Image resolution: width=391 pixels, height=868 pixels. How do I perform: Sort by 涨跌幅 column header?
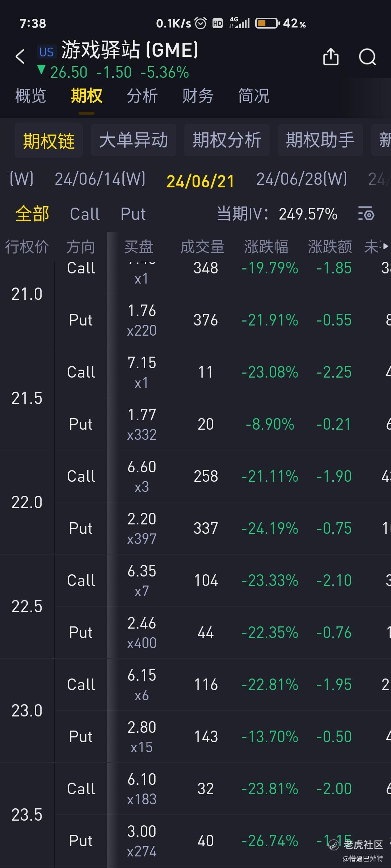click(x=266, y=247)
